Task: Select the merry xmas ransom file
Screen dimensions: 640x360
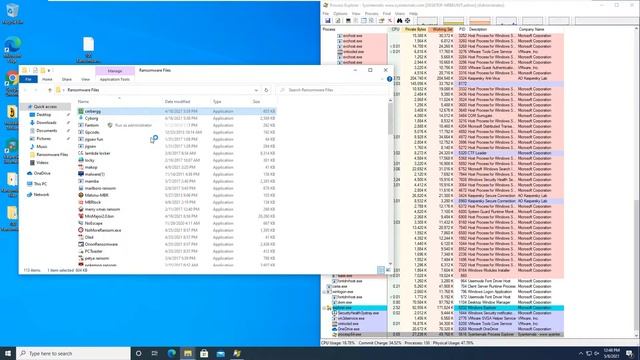Action: tap(102, 209)
